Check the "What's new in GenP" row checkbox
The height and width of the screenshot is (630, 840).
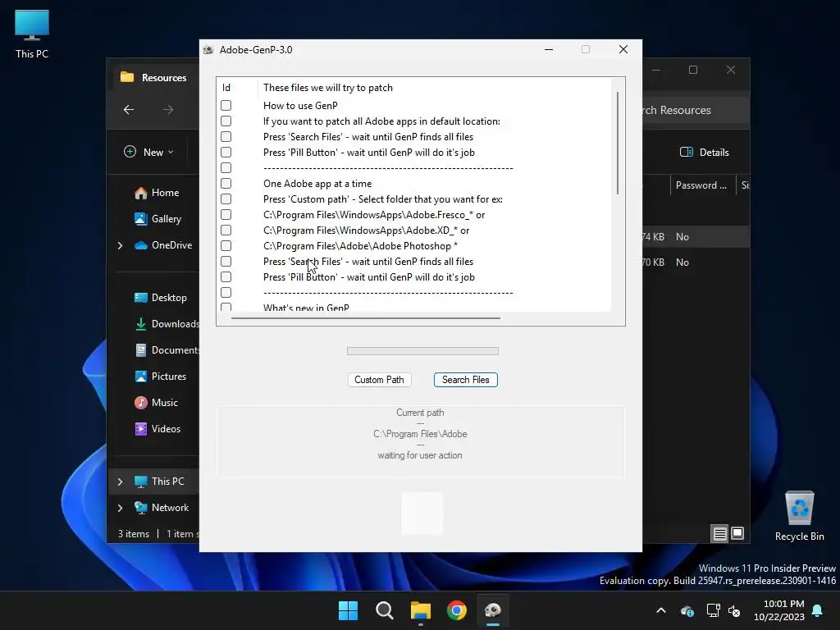pyautogui.click(x=226, y=308)
